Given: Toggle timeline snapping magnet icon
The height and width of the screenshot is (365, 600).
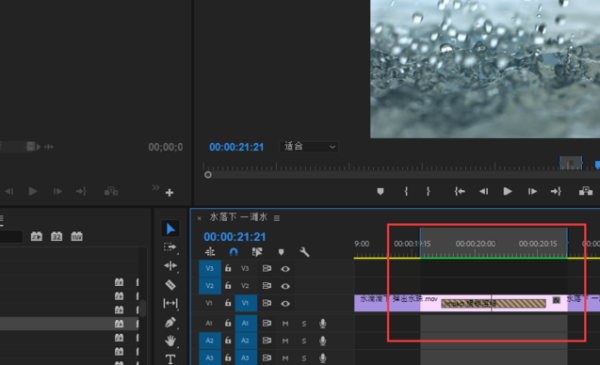Looking at the screenshot, I should coord(233,252).
